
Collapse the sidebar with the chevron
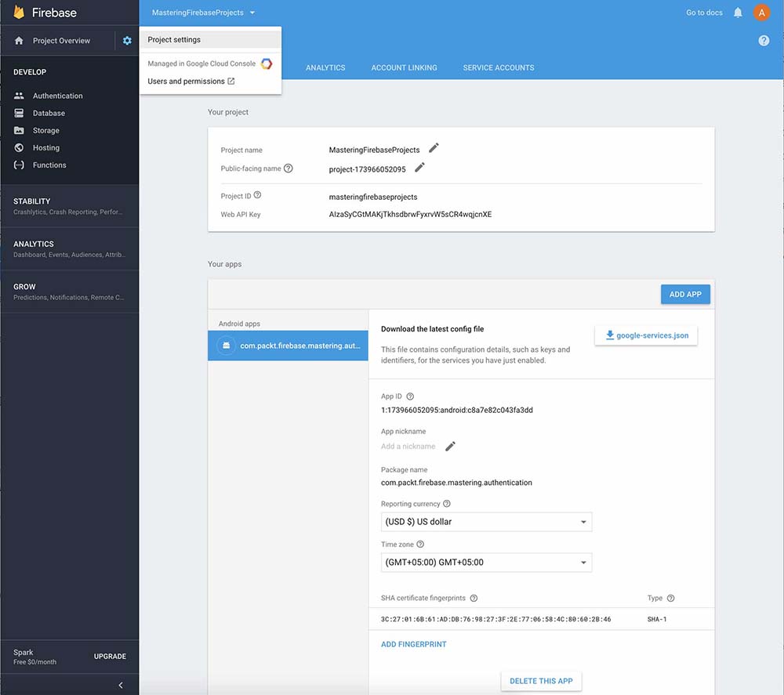121,686
